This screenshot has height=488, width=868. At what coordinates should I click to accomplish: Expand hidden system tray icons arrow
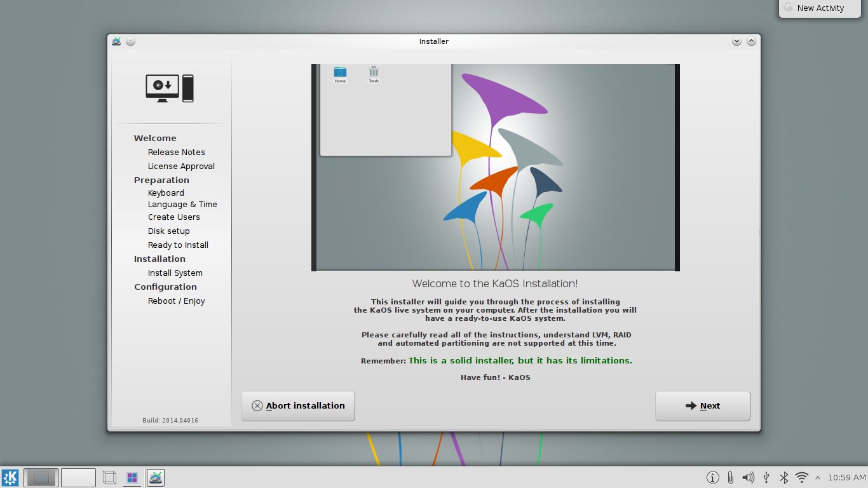coord(817,478)
